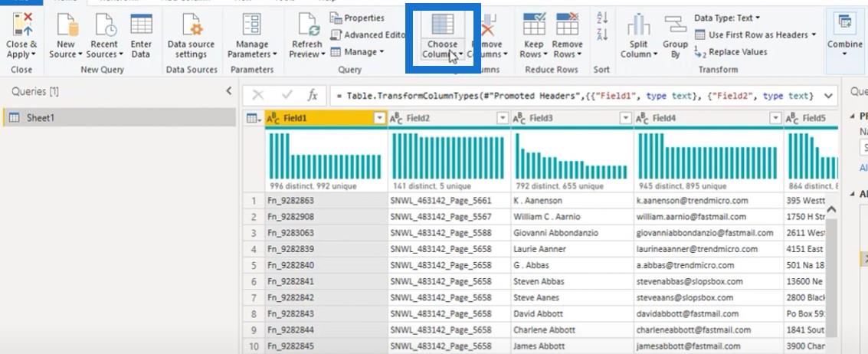Select cell k.aanenson@trendmicro.com
This screenshot has height=354, width=868.
[709, 200]
